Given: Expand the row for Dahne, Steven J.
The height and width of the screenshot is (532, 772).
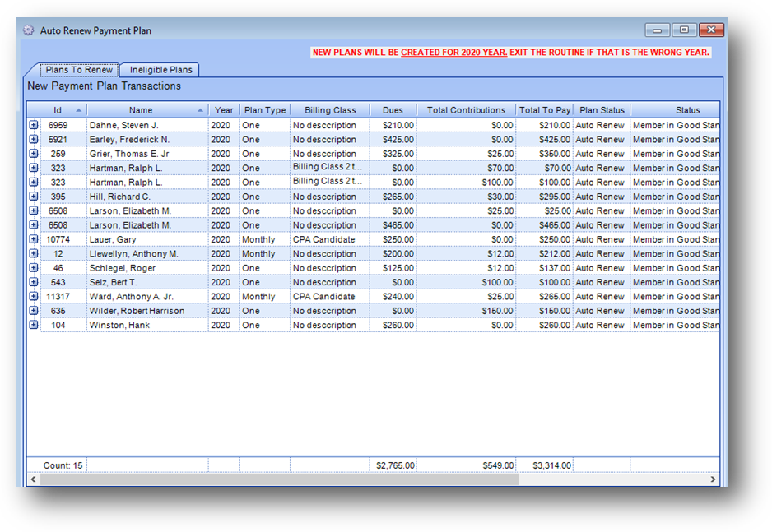Looking at the screenshot, I should pyautogui.click(x=34, y=125).
